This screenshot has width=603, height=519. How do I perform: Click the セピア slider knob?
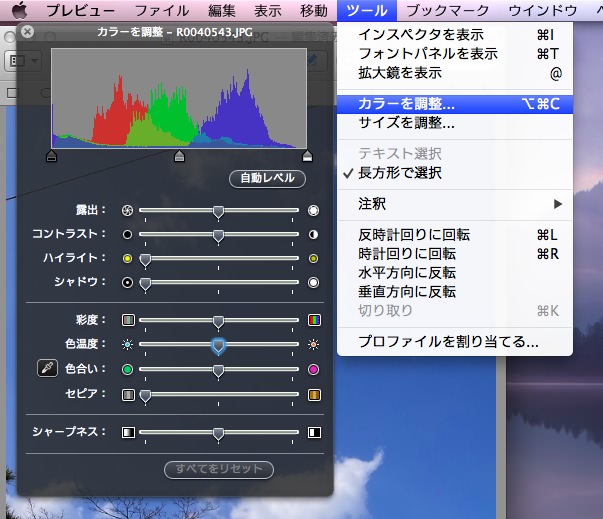coord(145,396)
